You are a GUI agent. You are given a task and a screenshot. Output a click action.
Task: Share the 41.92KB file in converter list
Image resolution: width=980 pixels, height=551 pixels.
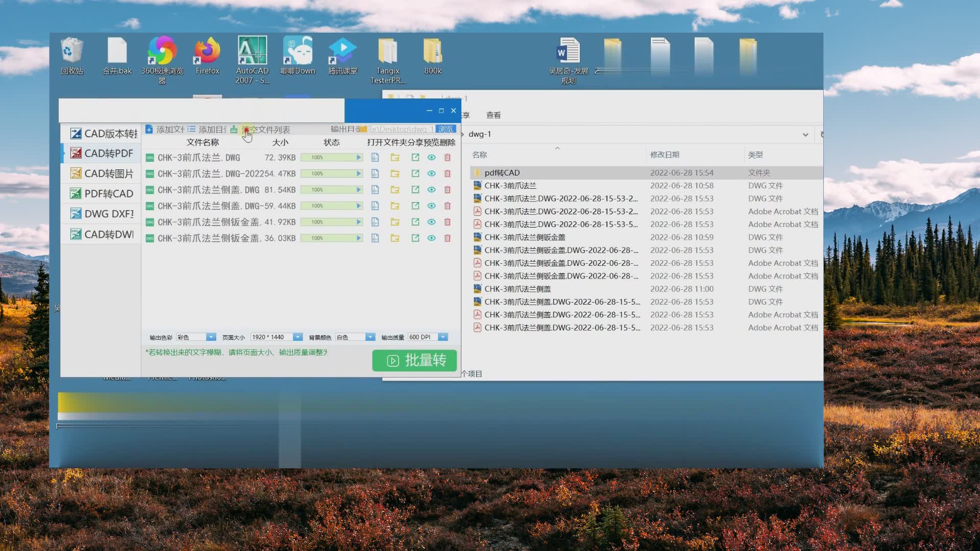tap(415, 222)
